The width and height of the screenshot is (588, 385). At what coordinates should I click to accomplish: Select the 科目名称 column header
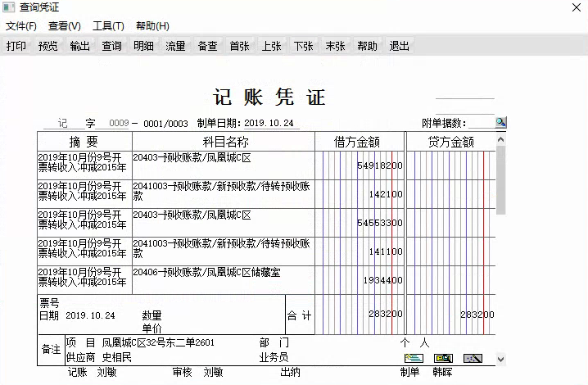pos(224,142)
